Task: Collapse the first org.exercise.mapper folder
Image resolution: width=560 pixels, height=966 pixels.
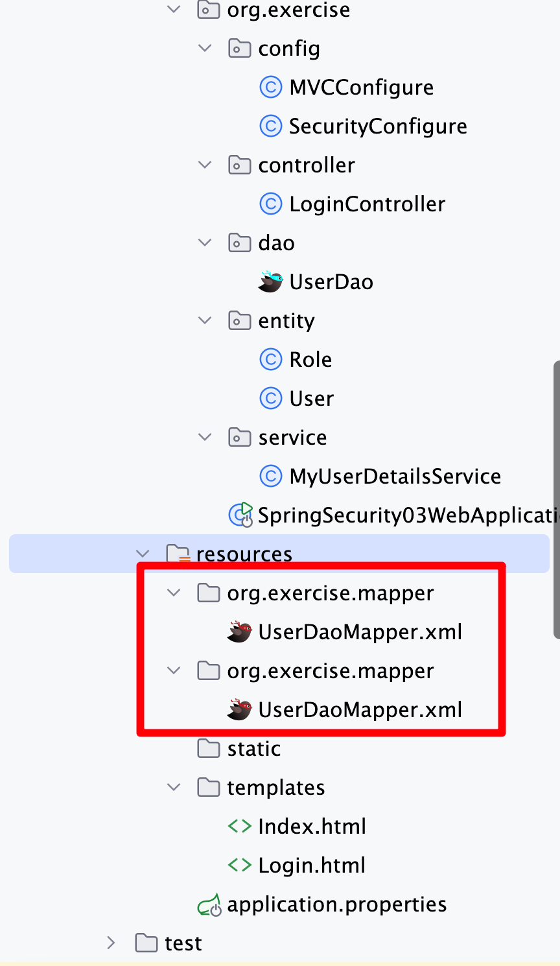Action: click(173, 593)
